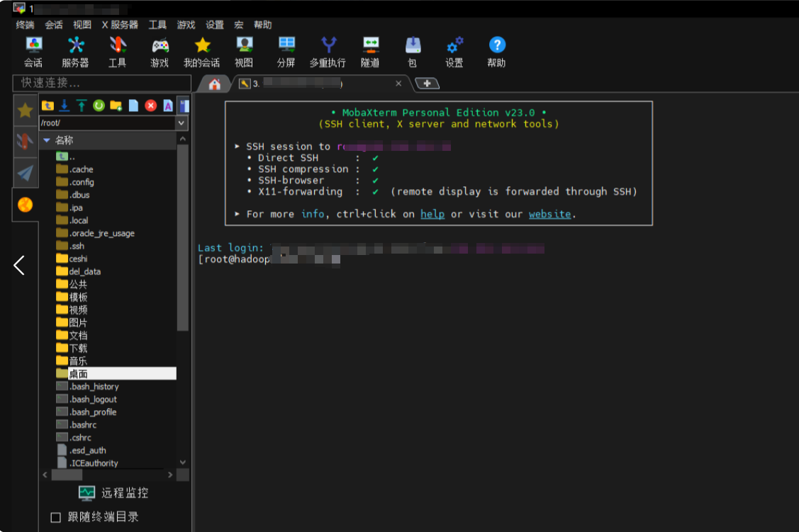The image size is (799, 532).
Task: Open the 宏 menu
Action: (238, 24)
